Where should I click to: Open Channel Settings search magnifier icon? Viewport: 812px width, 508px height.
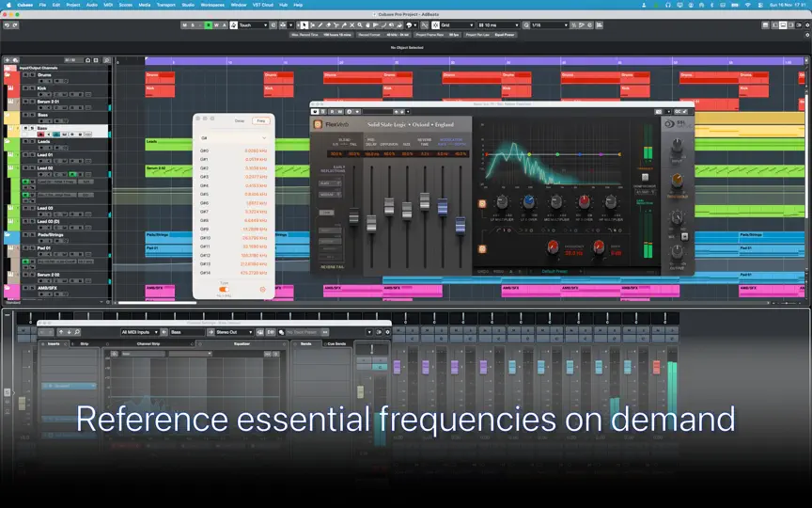point(77,332)
